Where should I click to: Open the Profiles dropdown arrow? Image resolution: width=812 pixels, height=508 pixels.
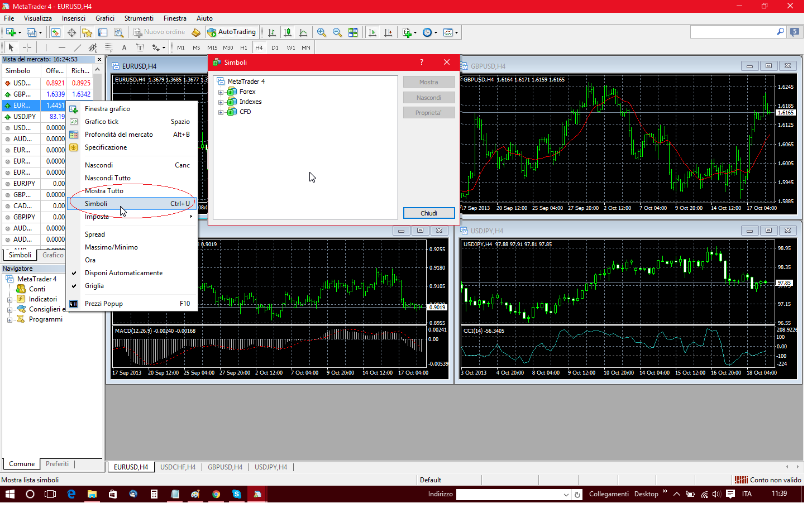[40, 33]
